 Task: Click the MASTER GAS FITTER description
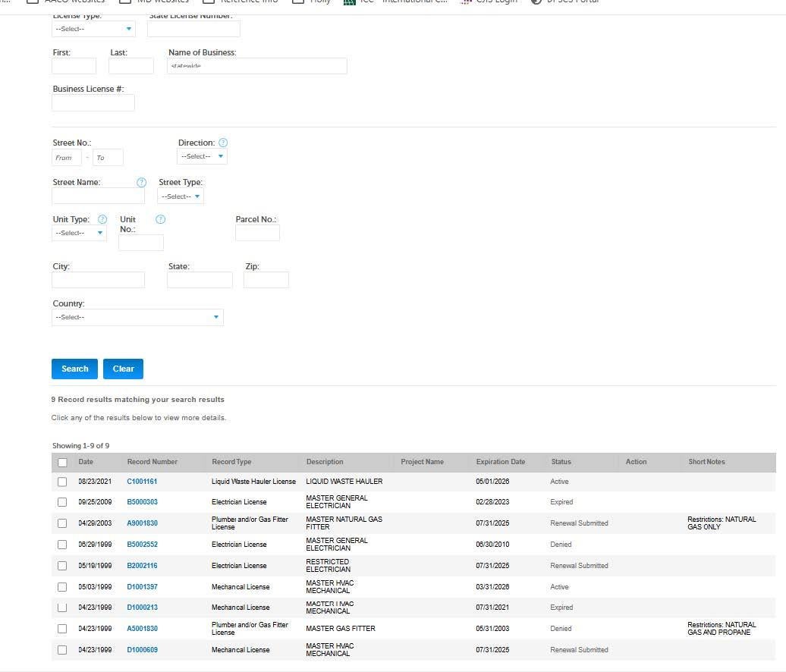(x=341, y=629)
